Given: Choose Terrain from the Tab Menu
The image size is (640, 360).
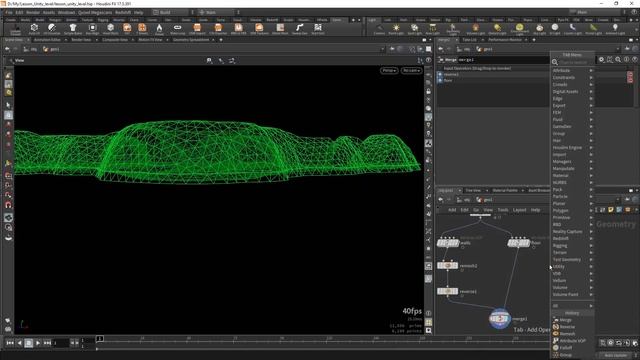Looking at the screenshot, I should 572,253.
